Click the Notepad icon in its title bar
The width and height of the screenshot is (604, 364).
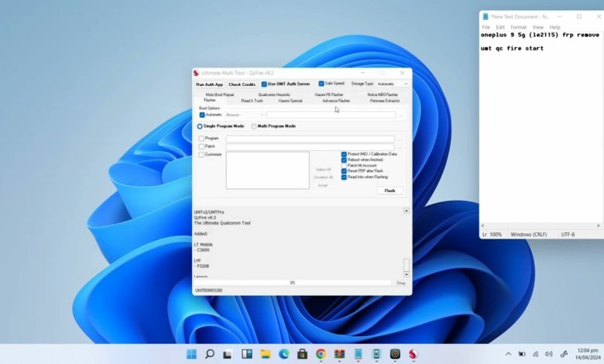(486, 16)
